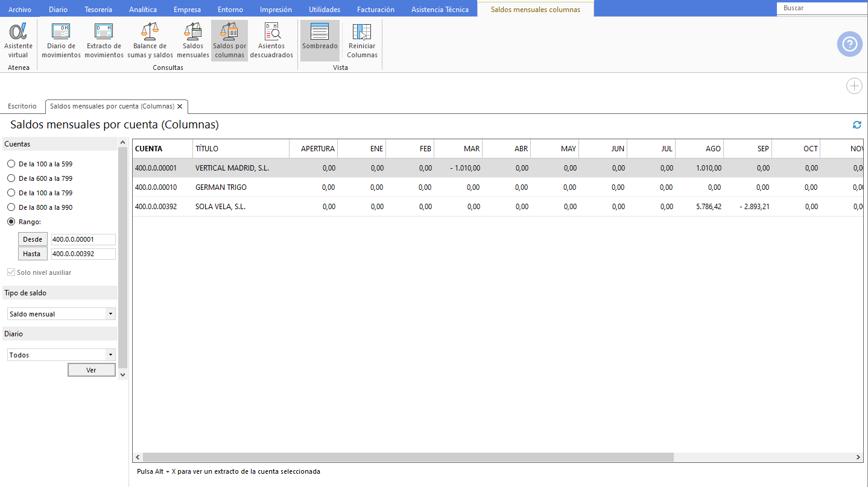Open Asistencia Técnica tab

(x=440, y=10)
